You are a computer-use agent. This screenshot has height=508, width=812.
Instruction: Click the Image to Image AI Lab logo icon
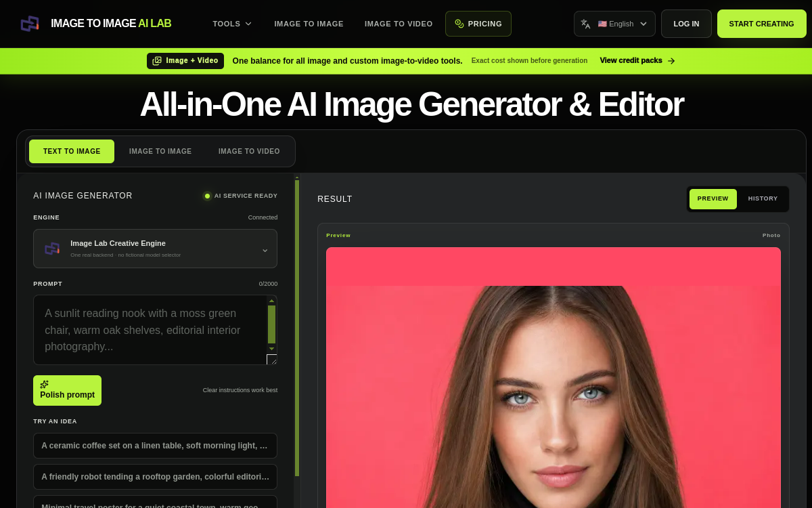pyautogui.click(x=30, y=24)
